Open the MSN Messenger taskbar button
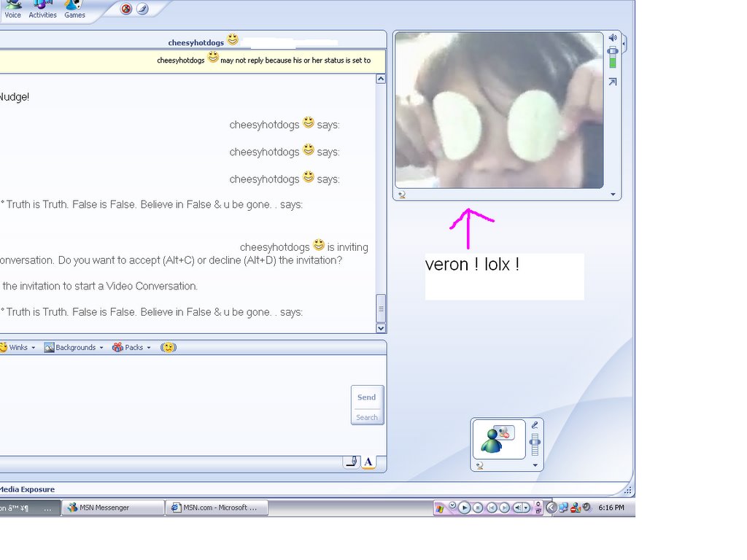Viewport: 747px width, 560px height. coord(113,507)
